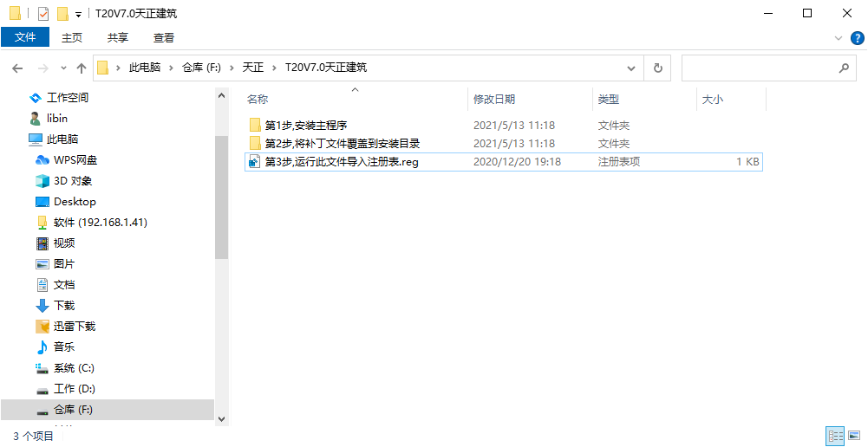This screenshot has height=447, width=868.
Task: Open 迅雷下载 in the navigation pane
Action: point(75,327)
